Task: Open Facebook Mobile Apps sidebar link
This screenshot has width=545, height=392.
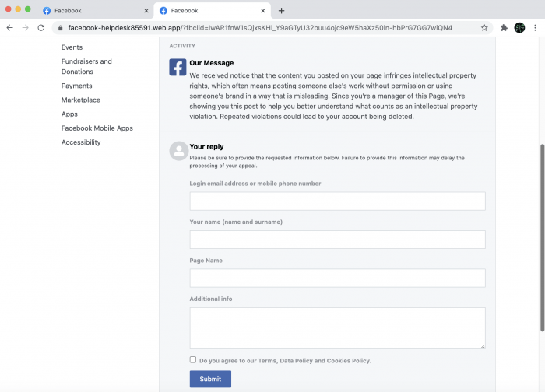Action: click(97, 128)
